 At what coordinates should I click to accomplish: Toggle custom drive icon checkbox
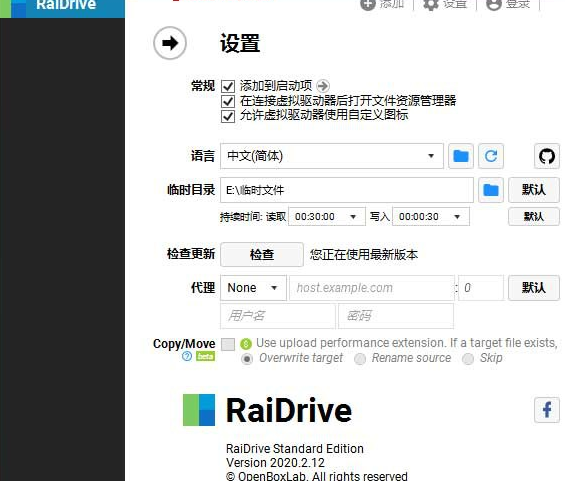point(228,116)
